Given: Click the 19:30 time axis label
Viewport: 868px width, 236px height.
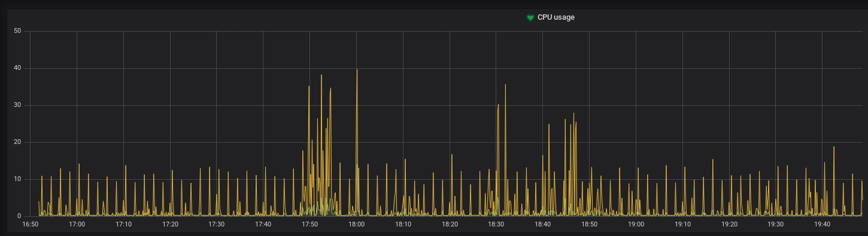Looking at the screenshot, I should (776, 224).
